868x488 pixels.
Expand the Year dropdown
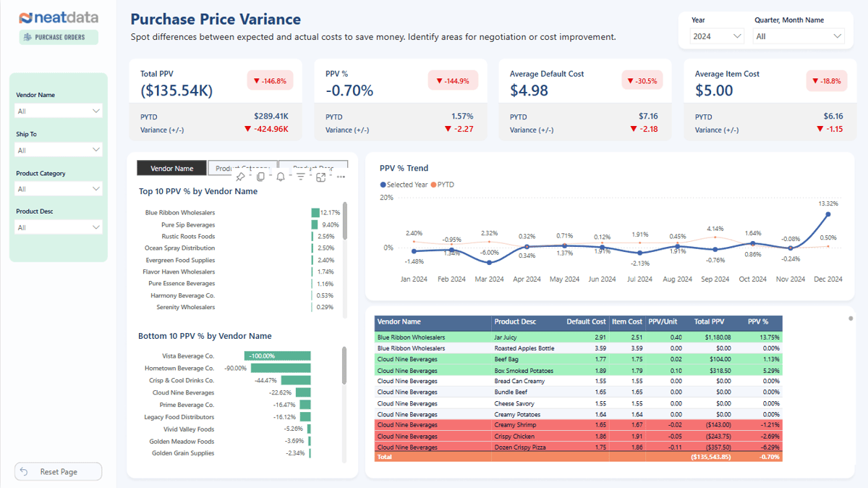pos(737,36)
